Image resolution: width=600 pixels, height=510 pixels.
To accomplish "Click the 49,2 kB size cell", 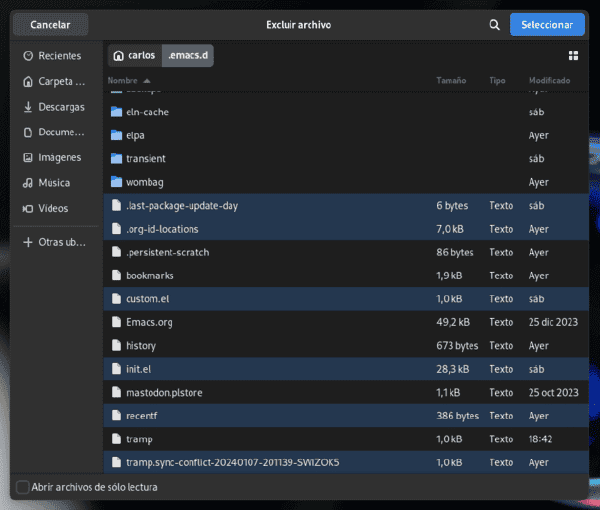I will pyautogui.click(x=453, y=322).
